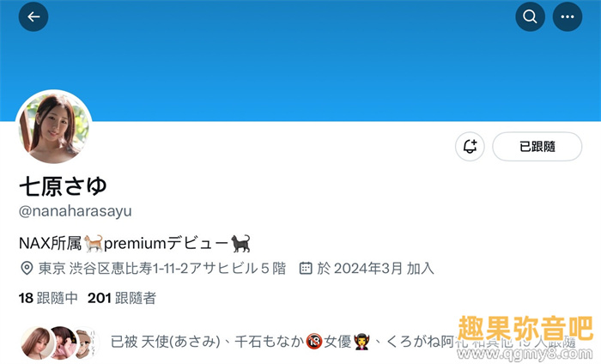Image resolution: width=601 pixels, height=364 pixels.
Task: Click the third mutual follower avatar
Action: tap(86, 343)
